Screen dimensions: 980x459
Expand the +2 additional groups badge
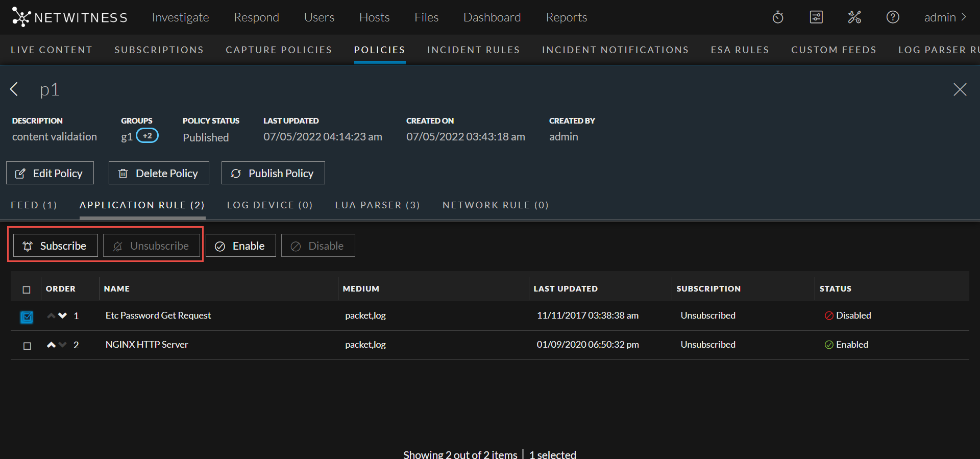click(x=147, y=136)
